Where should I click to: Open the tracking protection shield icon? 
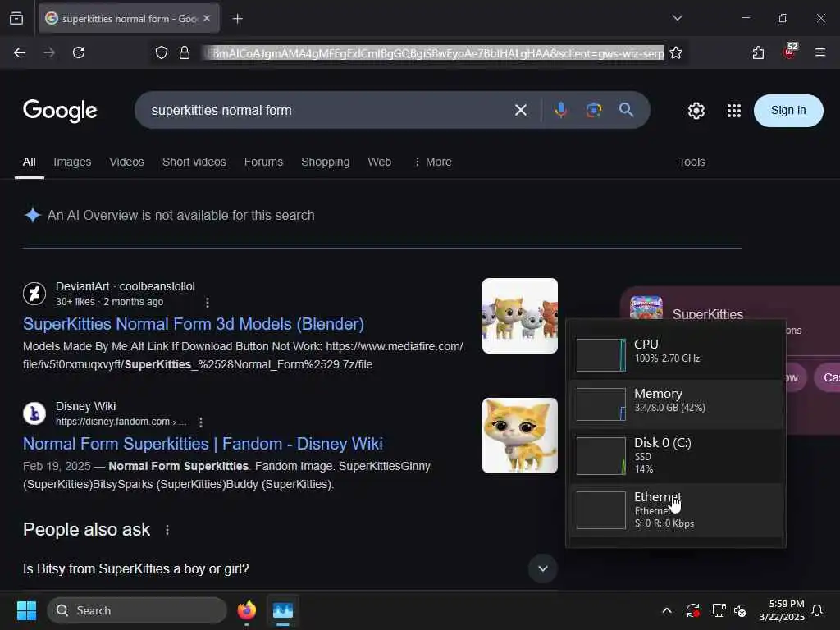tap(162, 52)
